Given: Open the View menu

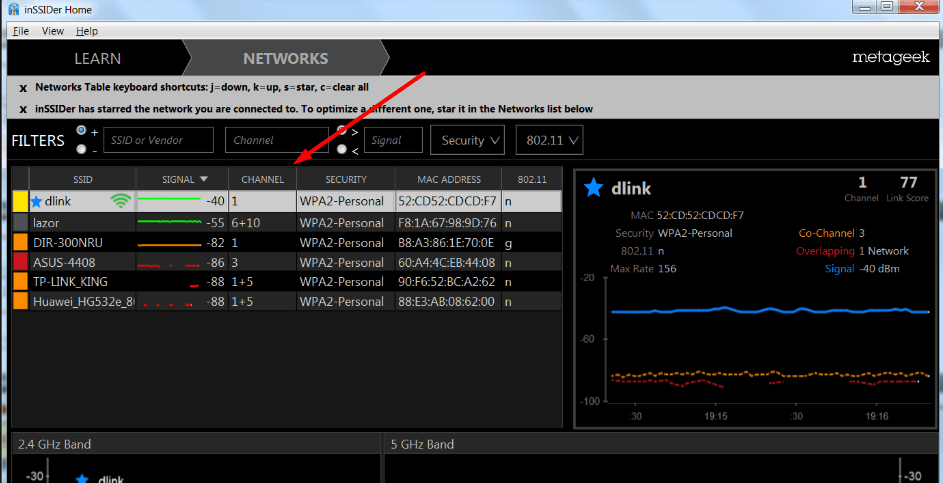Looking at the screenshot, I should coord(53,31).
